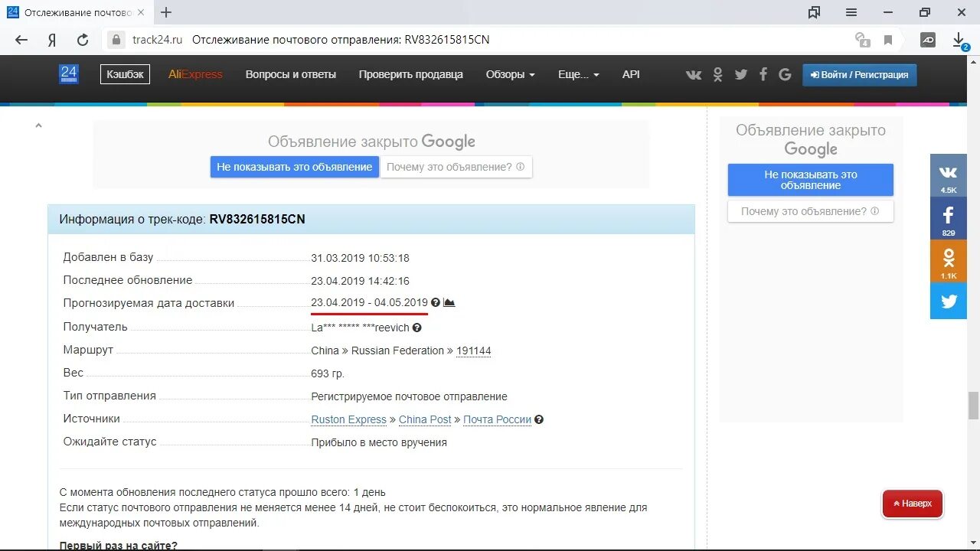Expand the Обзоры dropdown menu
The height and width of the screenshot is (551, 980).
[x=510, y=74]
